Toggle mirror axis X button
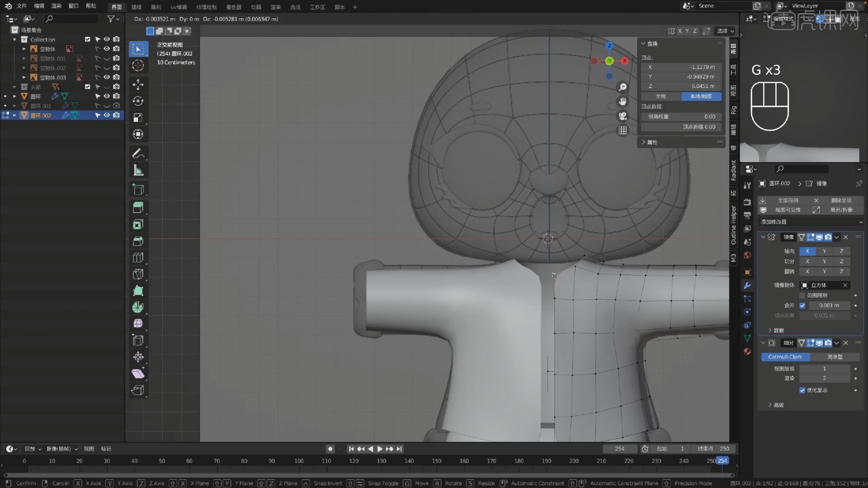The width and height of the screenshot is (868, 488). pyautogui.click(x=807, y=251)
